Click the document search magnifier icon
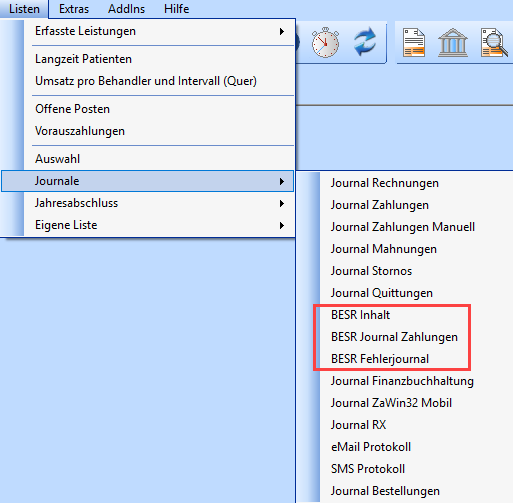The height and width of the screenshot is (503, 513). coord(494,43)
